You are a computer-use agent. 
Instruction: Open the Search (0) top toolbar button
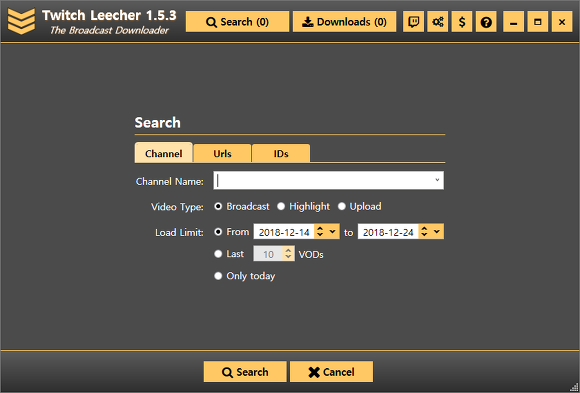237,22
